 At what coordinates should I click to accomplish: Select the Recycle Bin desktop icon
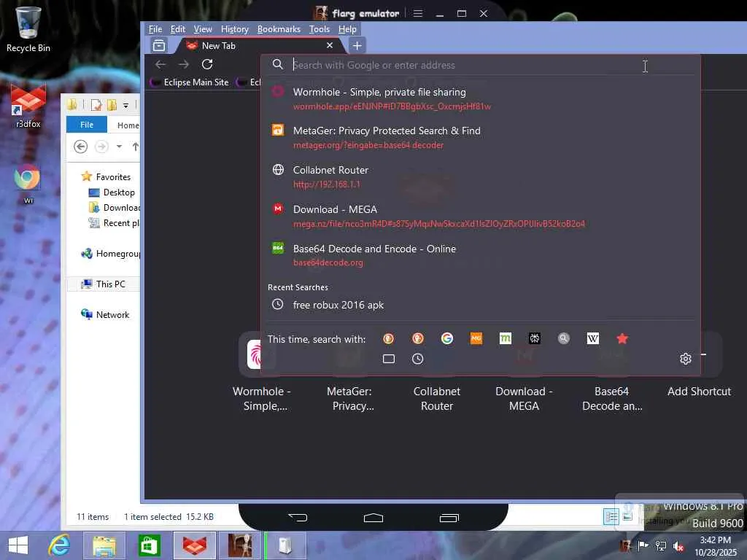click(x=28, y=29)
